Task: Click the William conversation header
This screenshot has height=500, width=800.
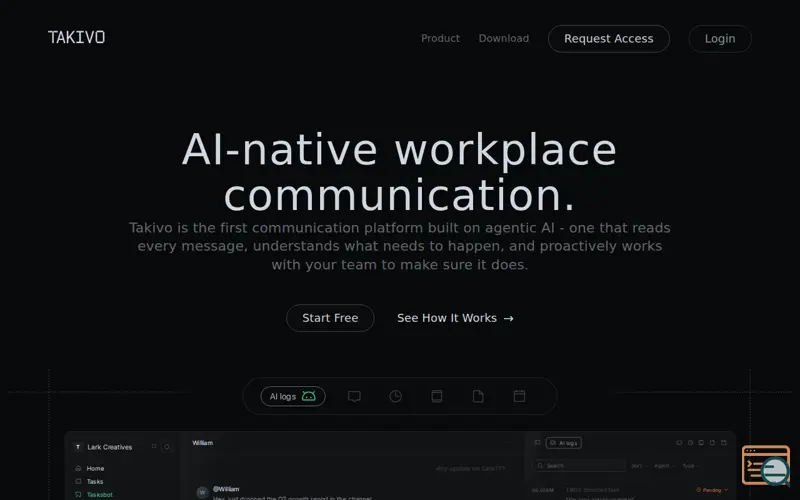Action: click(x=203, y=443)
